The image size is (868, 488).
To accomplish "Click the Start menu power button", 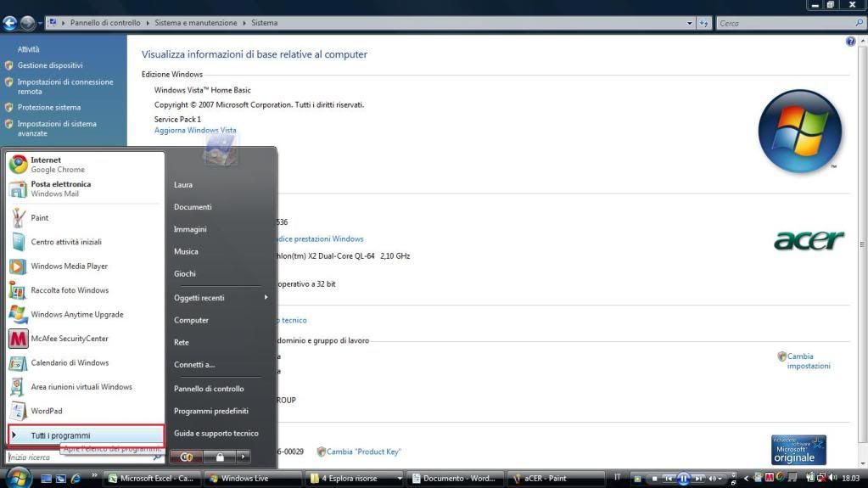I will click(187, 457).
